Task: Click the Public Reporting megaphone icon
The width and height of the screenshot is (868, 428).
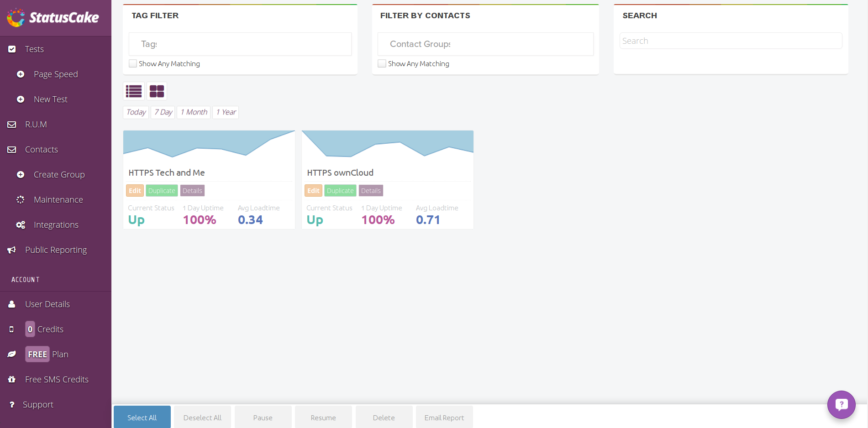Action: [12, 250]
